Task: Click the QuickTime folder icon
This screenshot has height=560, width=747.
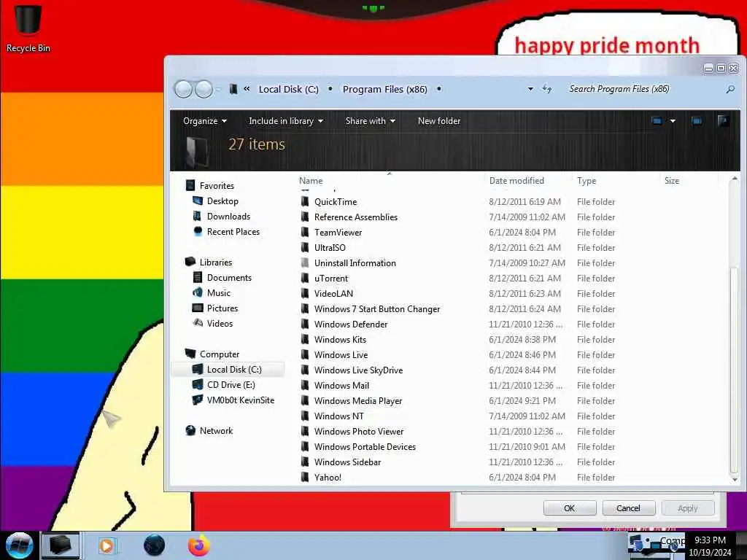Action: pos(305,201)
